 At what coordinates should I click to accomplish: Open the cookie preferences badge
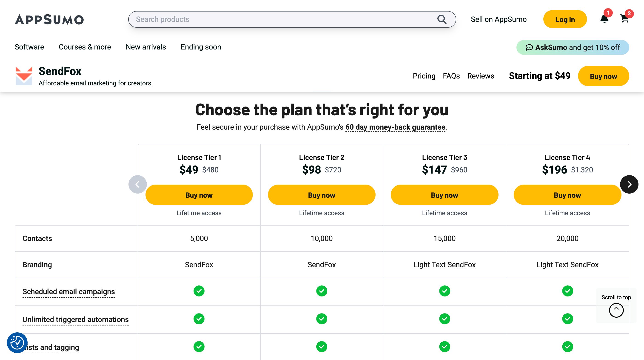coord(17,343)
